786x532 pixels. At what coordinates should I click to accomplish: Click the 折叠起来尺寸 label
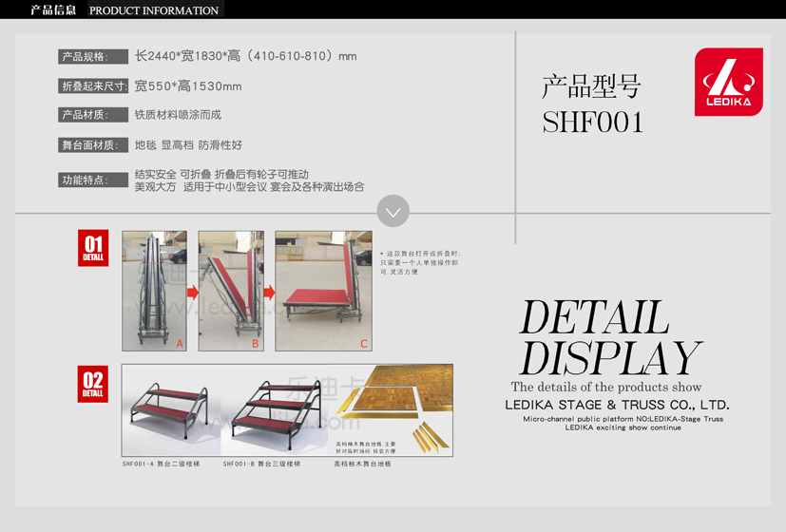coord(93,86)
